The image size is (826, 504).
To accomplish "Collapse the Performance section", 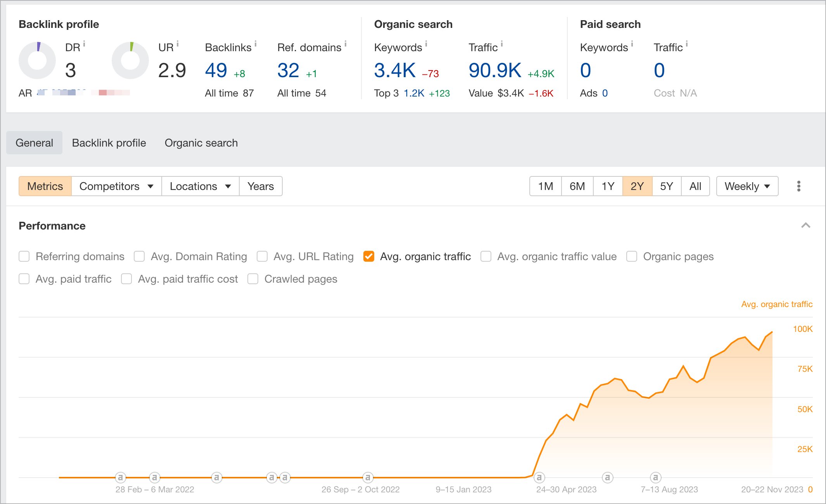I will [x=806, y=226].
